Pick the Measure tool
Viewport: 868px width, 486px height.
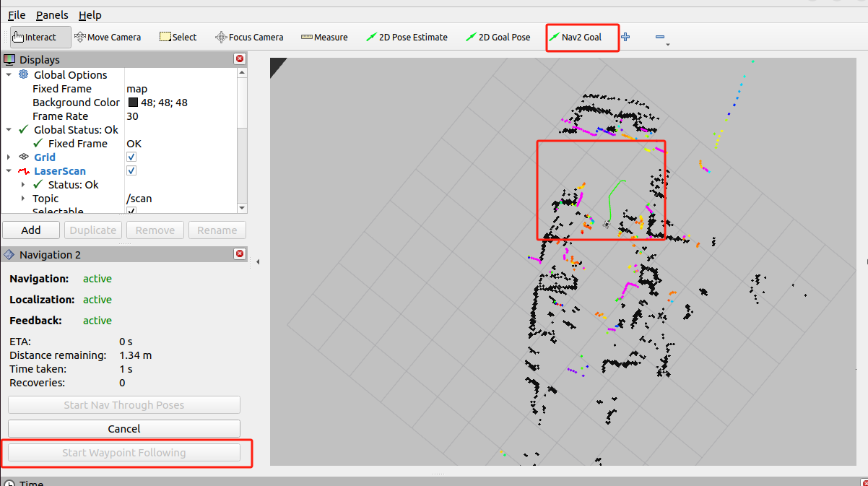click(324, 37)
